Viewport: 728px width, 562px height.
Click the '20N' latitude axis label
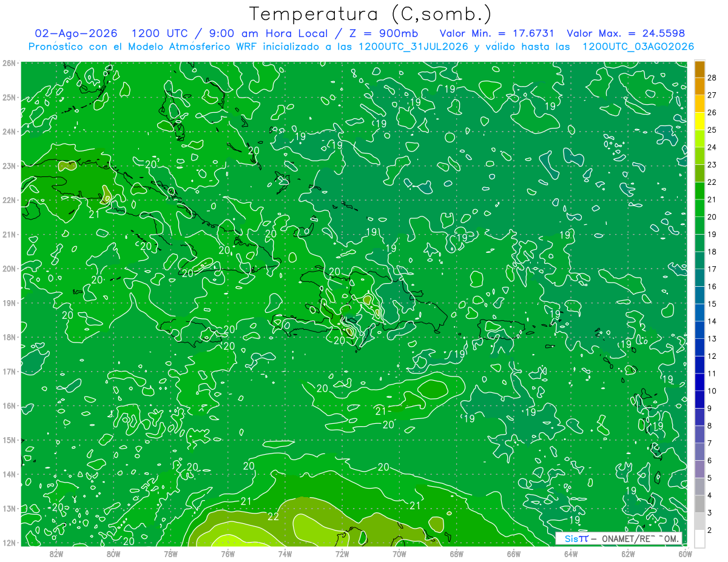click(x=8, y=269)
